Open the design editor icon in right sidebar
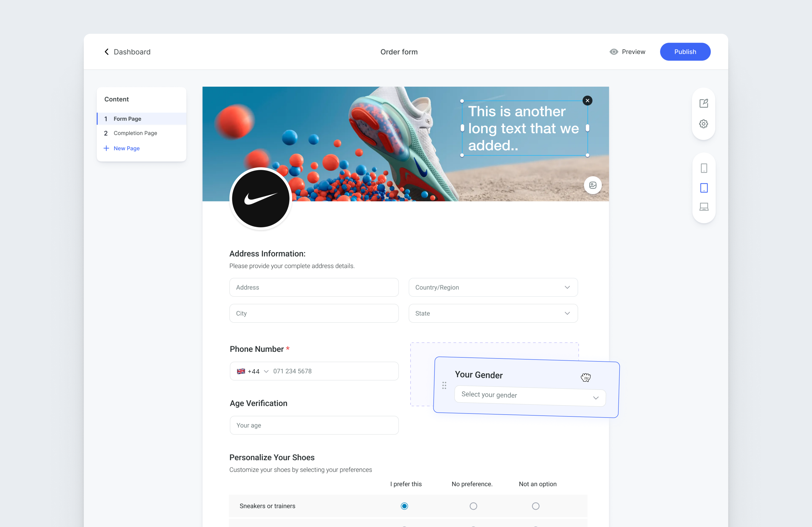The height and width of the screenshot is (527, 812). (703, 103)
